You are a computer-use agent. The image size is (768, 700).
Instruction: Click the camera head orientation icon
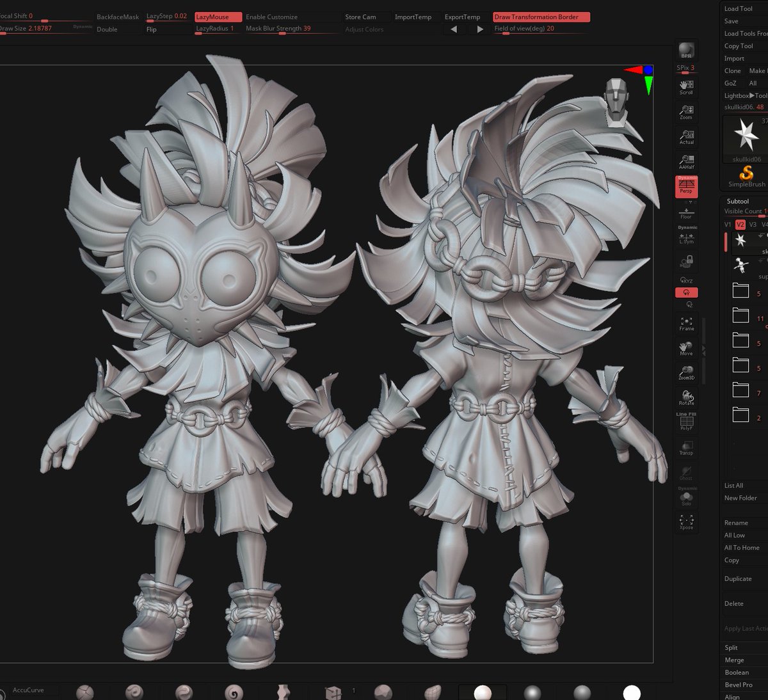[615, 102]
